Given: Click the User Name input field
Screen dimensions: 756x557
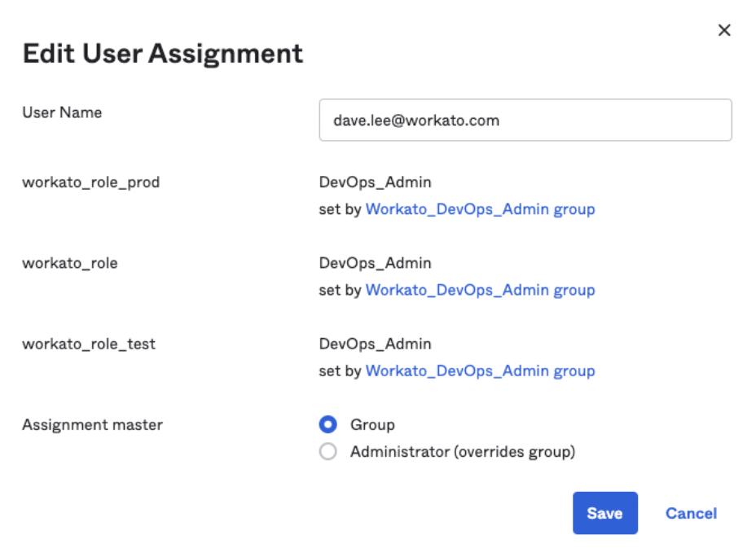Looking at the screenshot, I should tap(525, 121).
